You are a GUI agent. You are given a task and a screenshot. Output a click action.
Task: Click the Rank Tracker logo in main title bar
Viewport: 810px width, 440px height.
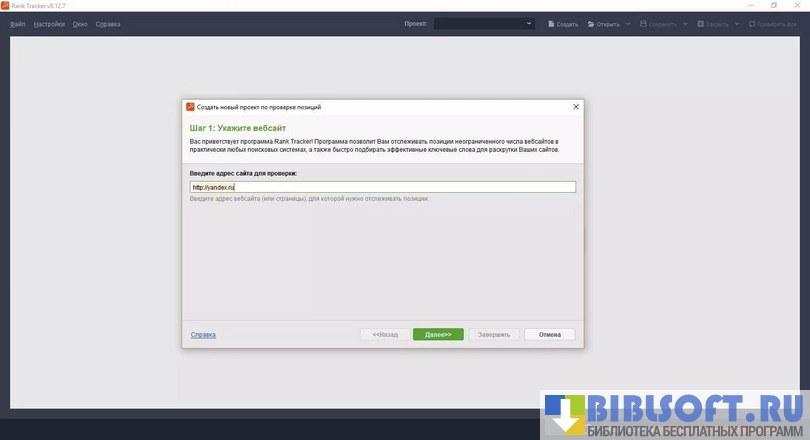(x=6, y=5)
